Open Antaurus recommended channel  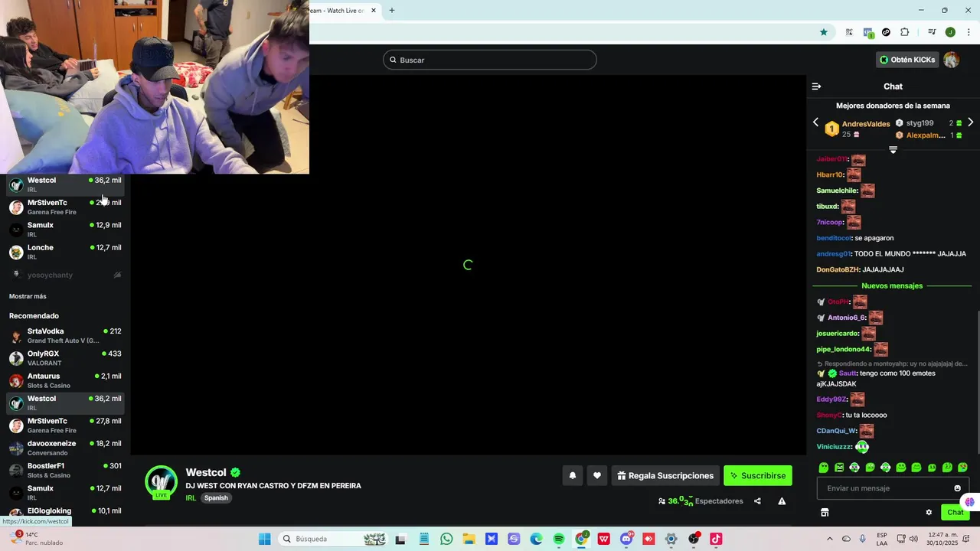point(65,380)
